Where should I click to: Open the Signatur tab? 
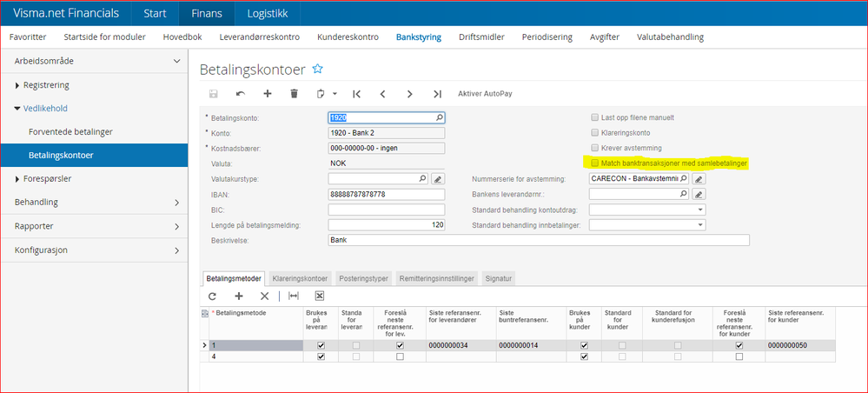coord(498,279)
